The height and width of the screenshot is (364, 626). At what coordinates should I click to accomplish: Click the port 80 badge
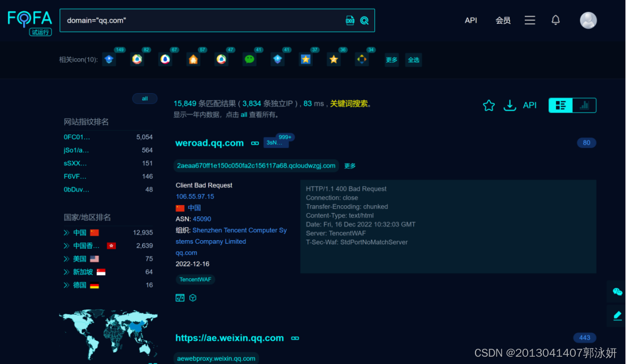[x=586, y=143]
